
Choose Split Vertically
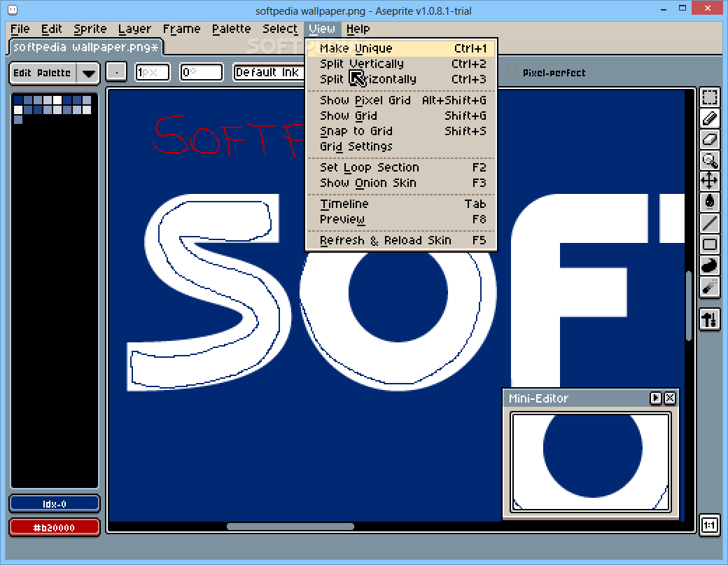[402, 64]
